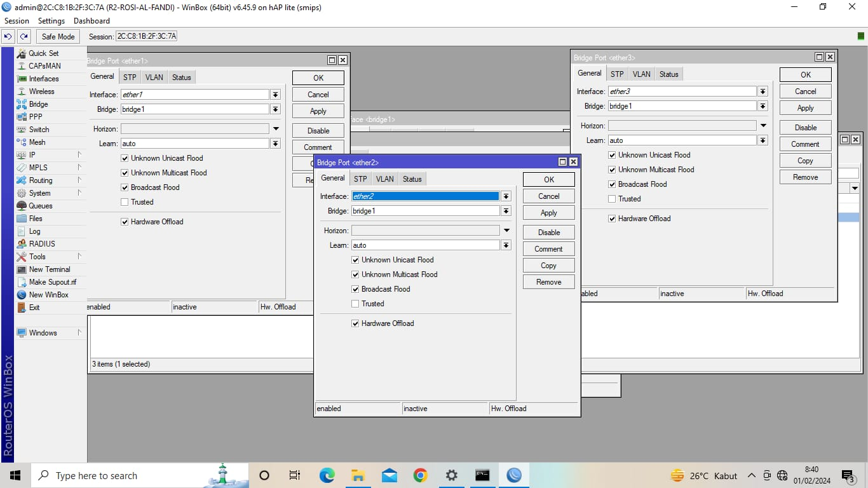Image resolution: width=868 pixels, height=488 pixels.
Task: Toggle Broadcast Flood in ether2 window
Action: (x=355, y=289)
